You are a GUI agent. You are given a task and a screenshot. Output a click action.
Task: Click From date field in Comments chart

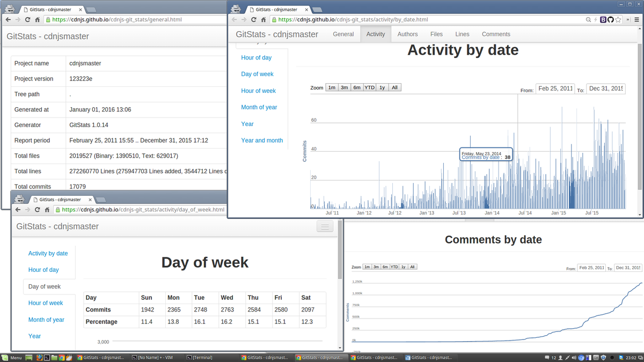pos(591,268)
